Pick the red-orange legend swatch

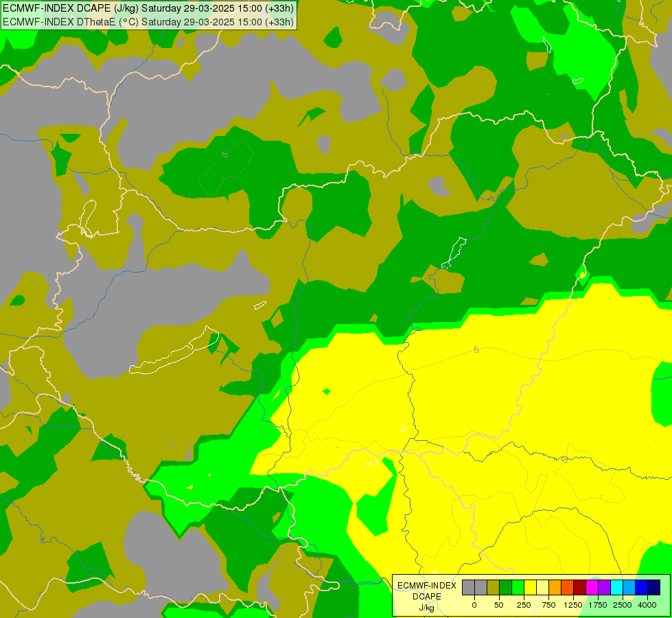(568, 588)
